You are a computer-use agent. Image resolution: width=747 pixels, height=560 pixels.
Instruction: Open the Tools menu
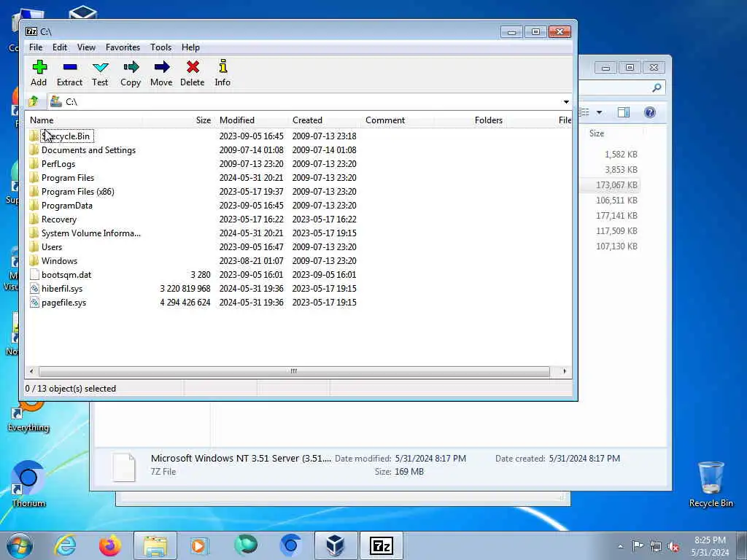click(x=160, y=47)
